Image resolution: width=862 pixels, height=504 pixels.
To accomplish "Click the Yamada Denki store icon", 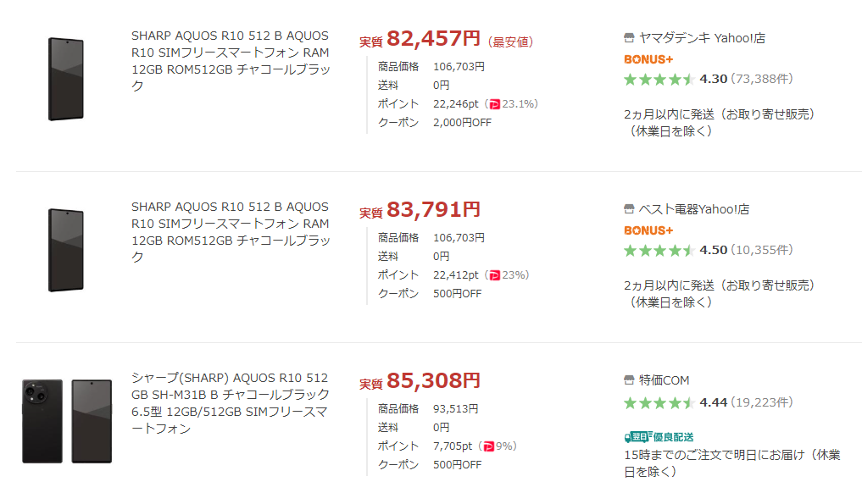I will 628,38.
